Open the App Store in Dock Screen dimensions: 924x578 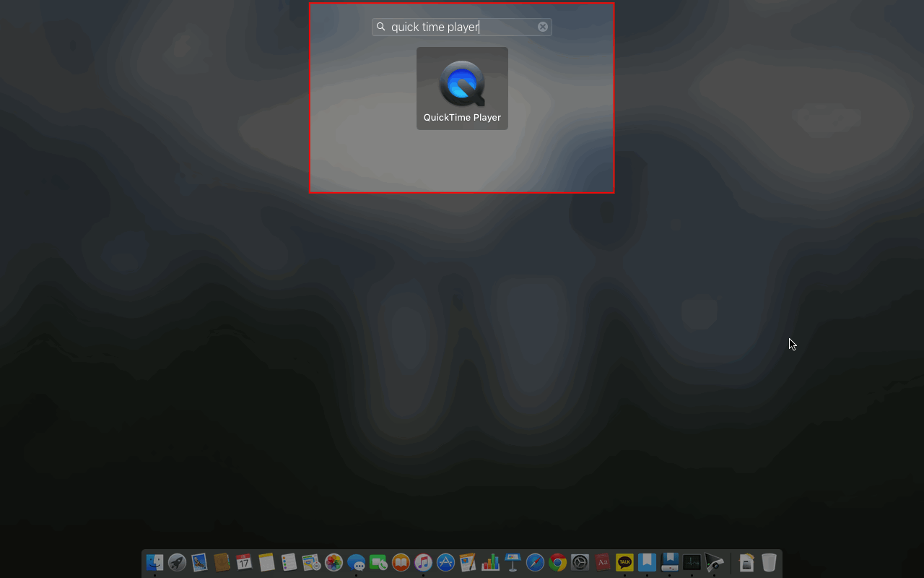[445, 562]
